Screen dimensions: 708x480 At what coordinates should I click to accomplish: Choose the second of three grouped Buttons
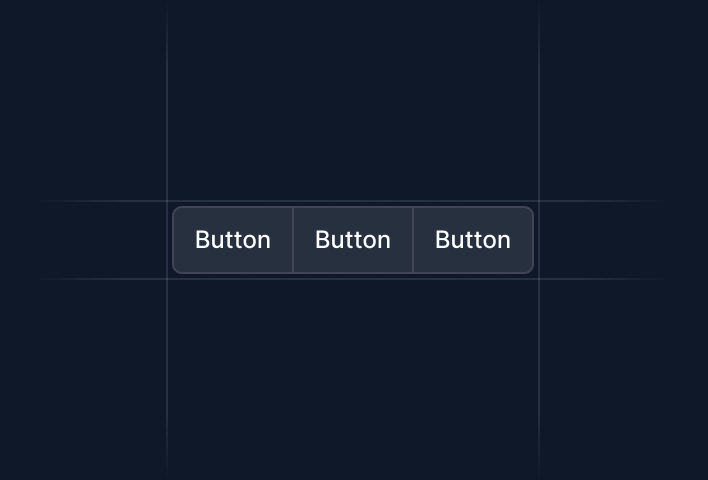pyautogui.click(x=353, y=240)
